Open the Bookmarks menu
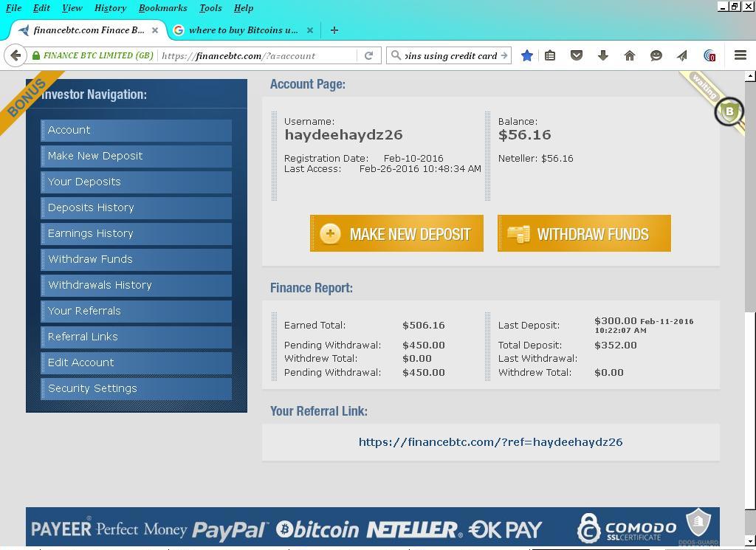 pos(162,8)
